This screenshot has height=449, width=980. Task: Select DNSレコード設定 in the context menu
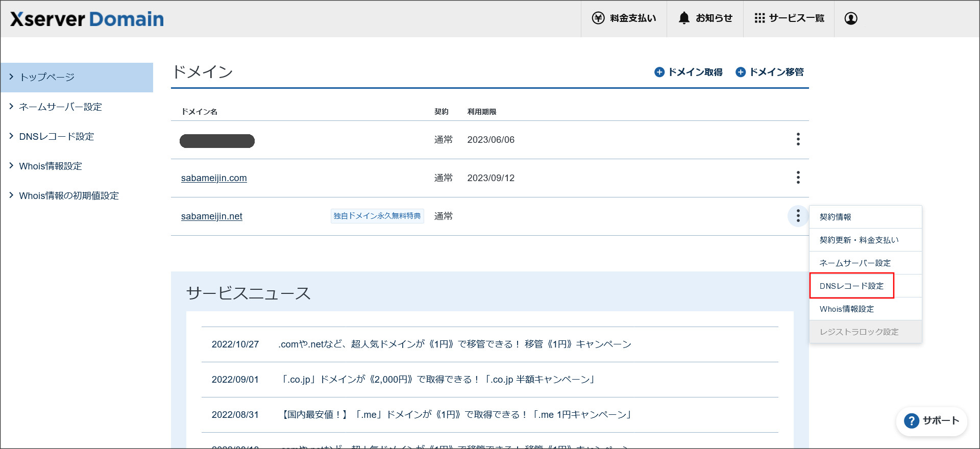point(851,286)
